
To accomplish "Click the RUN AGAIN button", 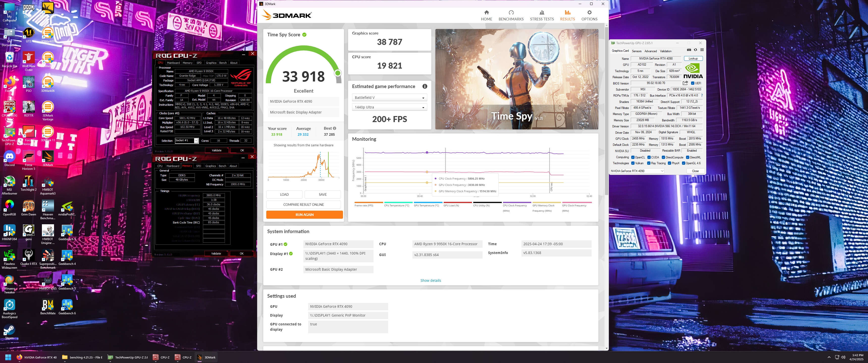I will click(x=304, y=215).
